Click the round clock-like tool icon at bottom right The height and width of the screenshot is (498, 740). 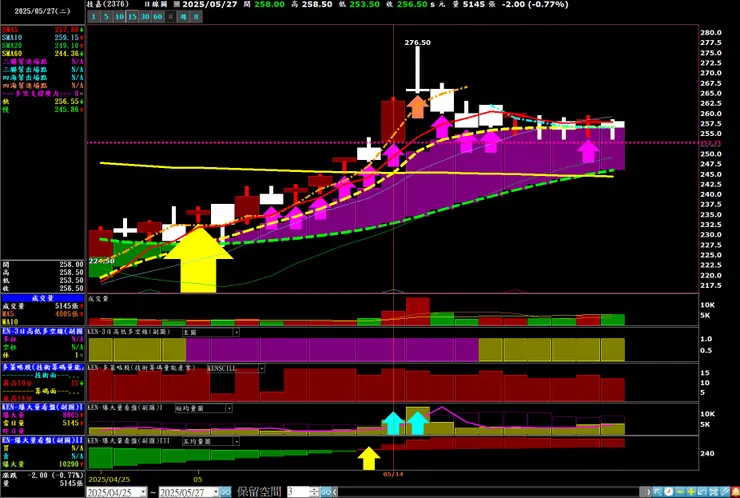pos(669,492)
